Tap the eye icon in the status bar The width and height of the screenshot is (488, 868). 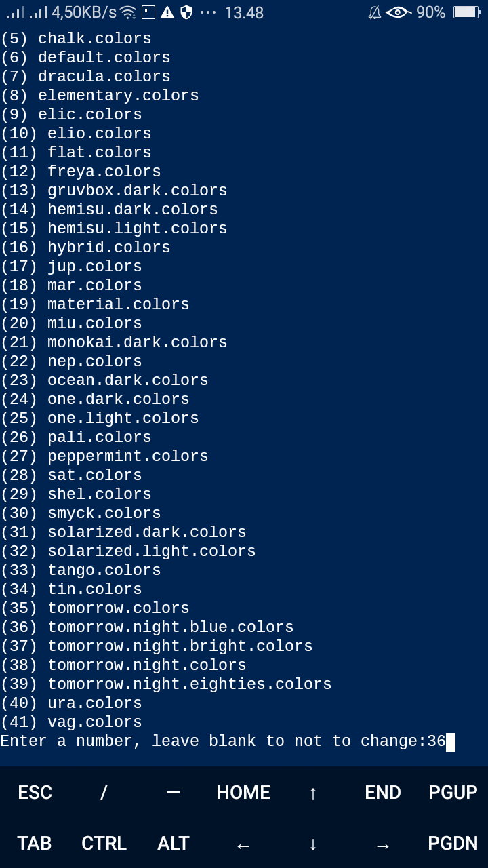pos(397,12)
